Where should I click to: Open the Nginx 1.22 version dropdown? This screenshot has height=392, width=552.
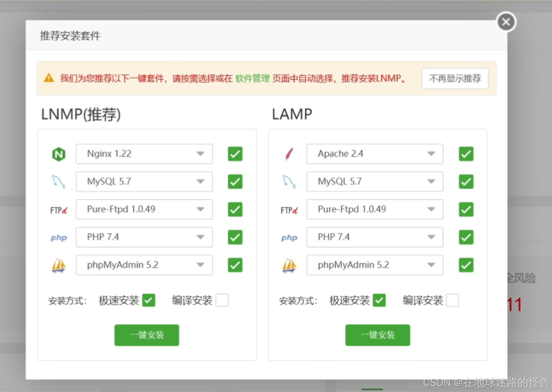point(144,154)
